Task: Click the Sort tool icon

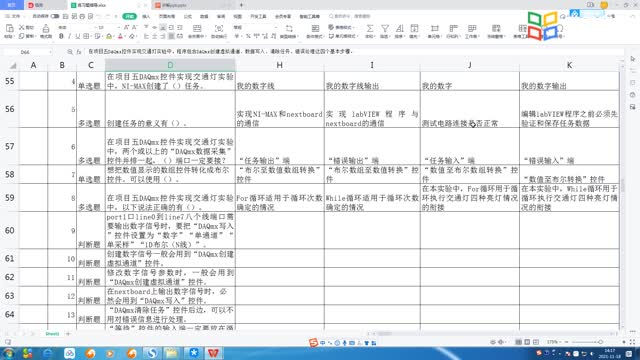Action: coord(399,28)
